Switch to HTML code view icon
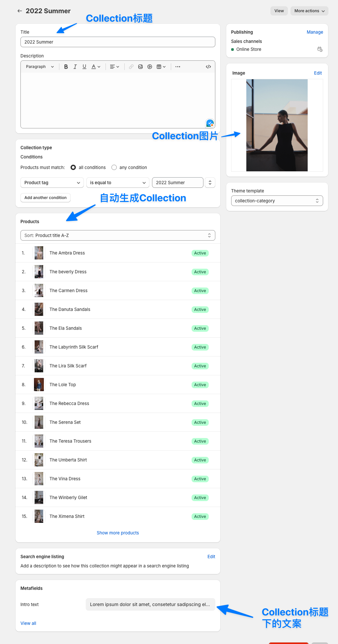 208,67
